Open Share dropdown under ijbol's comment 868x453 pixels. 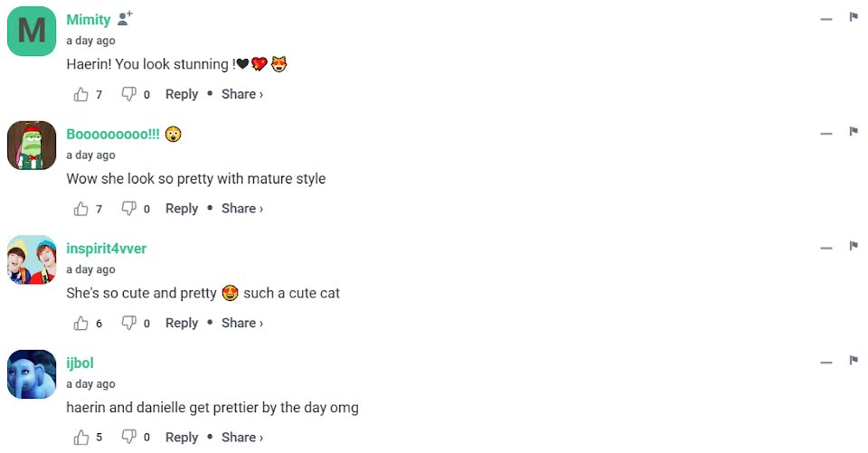241,438
